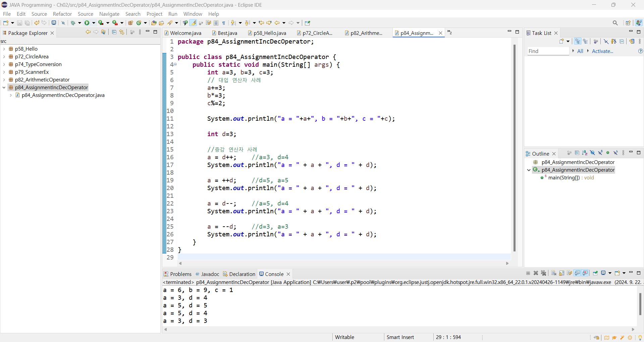Click the Open Perspective icon
644x342 pixels.
click(628, 23)
